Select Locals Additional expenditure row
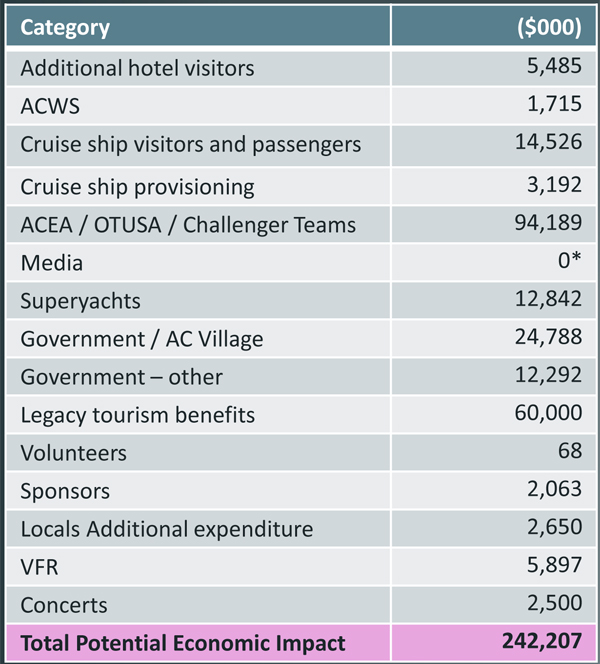Screen dimensions: 600x664 (166, 529)
